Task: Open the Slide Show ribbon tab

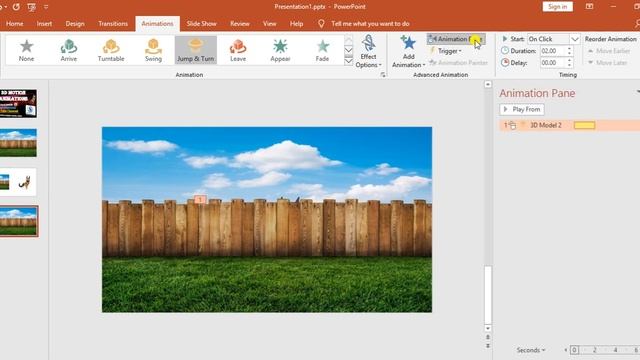Action: [202, 24]
